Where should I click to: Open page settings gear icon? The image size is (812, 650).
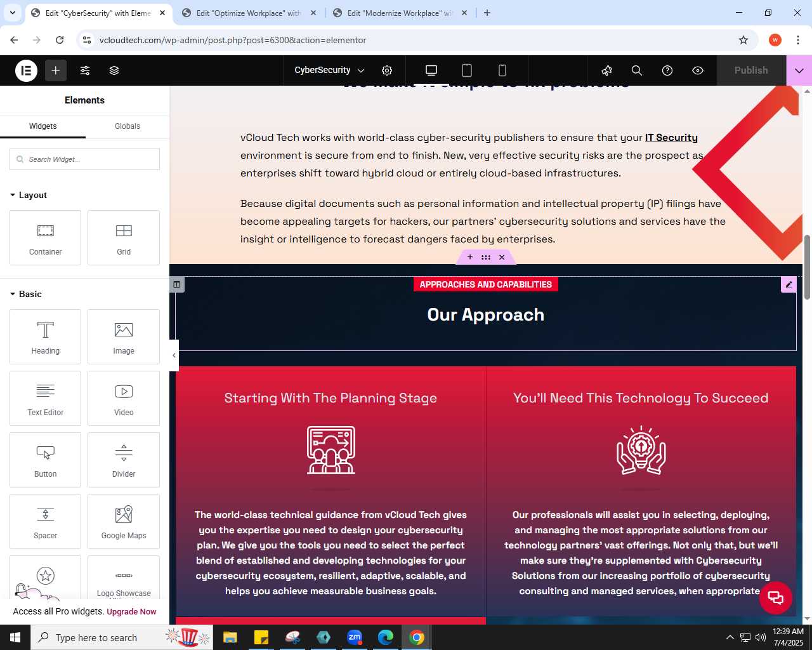[x=387, y=70]
